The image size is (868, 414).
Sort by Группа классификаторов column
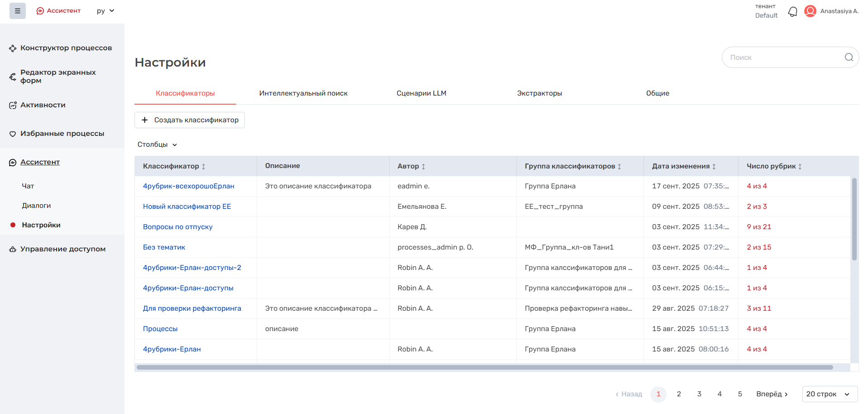pyautogui.click(x=620, y=167)
